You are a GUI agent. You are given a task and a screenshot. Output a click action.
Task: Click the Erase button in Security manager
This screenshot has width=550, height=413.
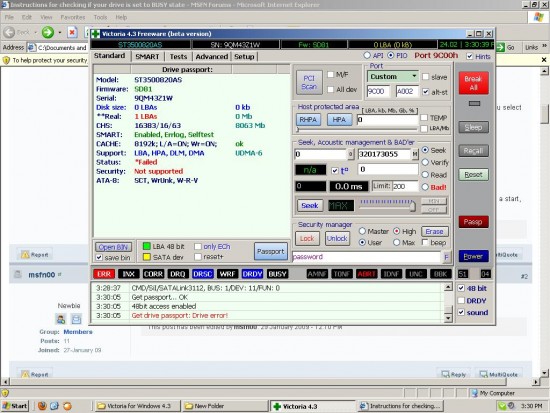coord(435,231)
